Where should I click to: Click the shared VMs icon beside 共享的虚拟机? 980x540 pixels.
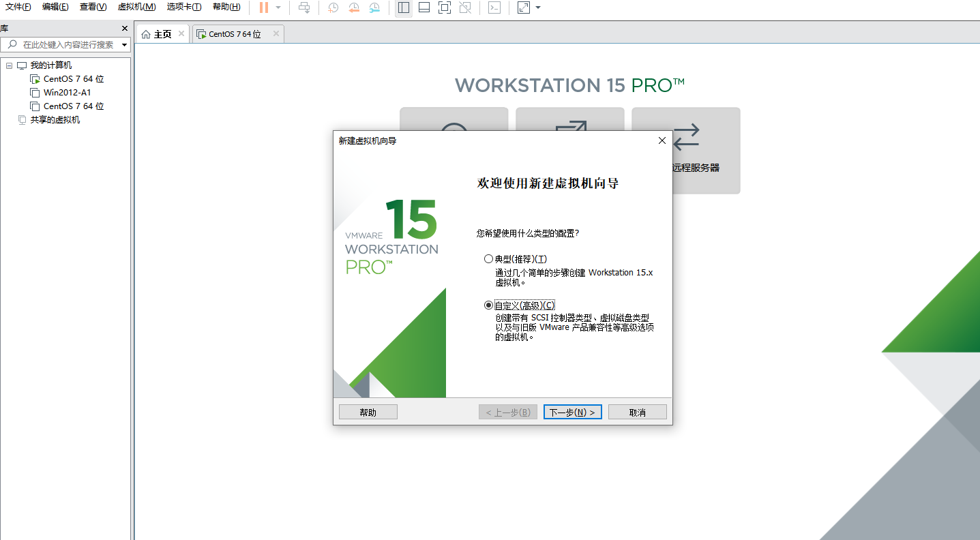pyautogui.click(x=22, y=120)
